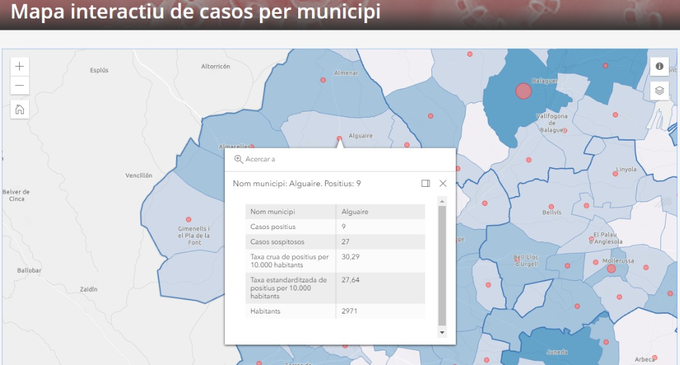The height and width of the screenshot is (365, 680).
Task: Open the layers list icon
Action: point(659,91)
